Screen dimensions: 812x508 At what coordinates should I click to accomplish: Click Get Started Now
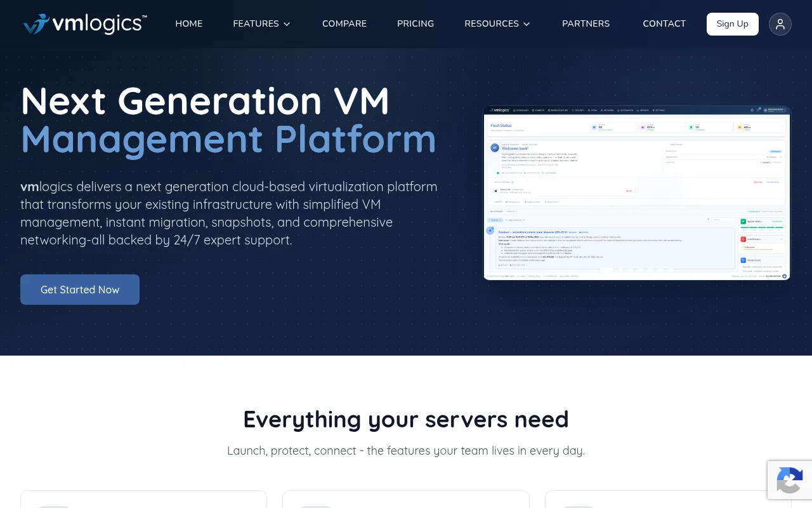pos(80,290)
